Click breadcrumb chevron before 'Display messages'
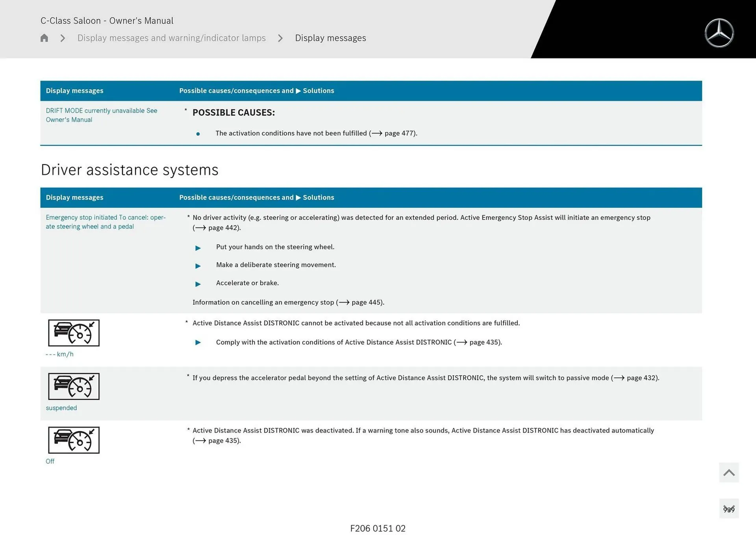 click(x=280, y=38)
